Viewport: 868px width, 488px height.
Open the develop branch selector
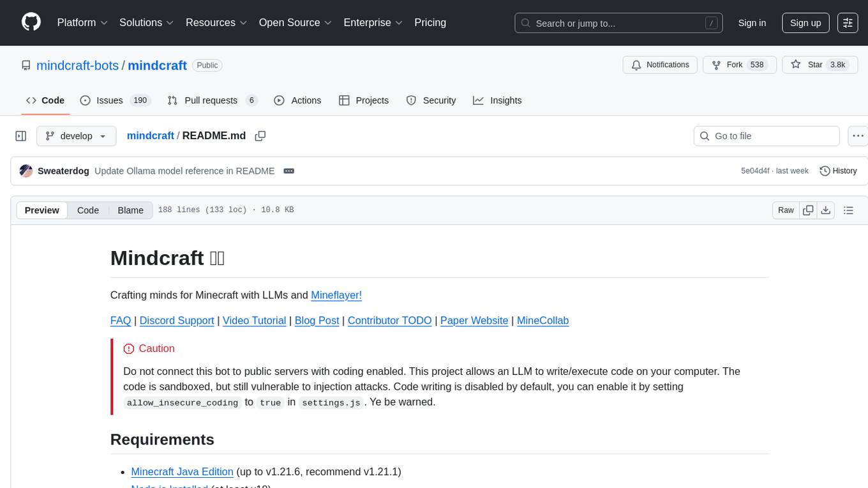pyautogui.click(x=77, y=136)
